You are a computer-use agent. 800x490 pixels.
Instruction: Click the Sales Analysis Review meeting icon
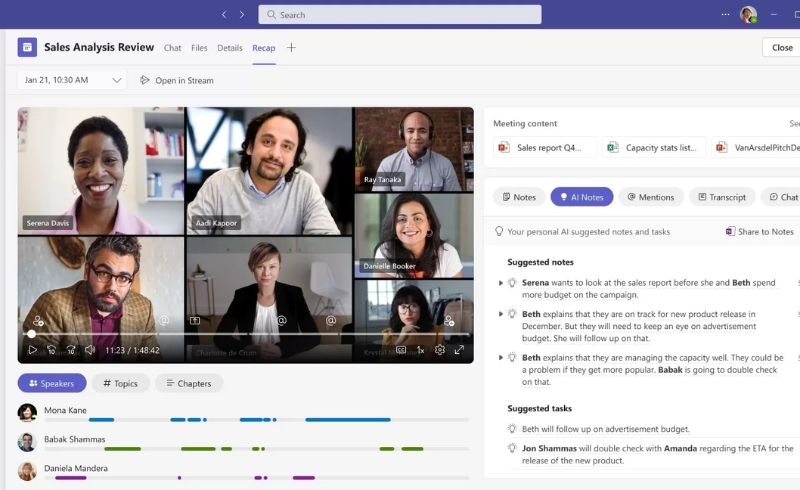(27, 47)
